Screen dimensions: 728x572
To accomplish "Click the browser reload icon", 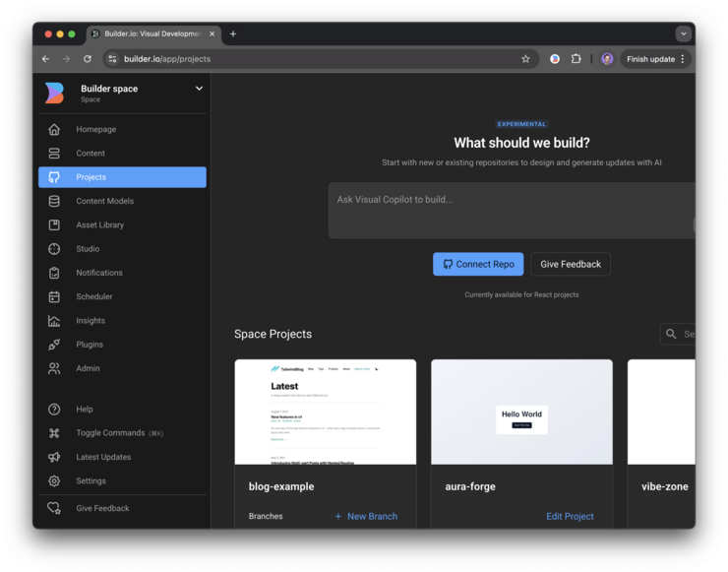I will (x=88, y=59).
